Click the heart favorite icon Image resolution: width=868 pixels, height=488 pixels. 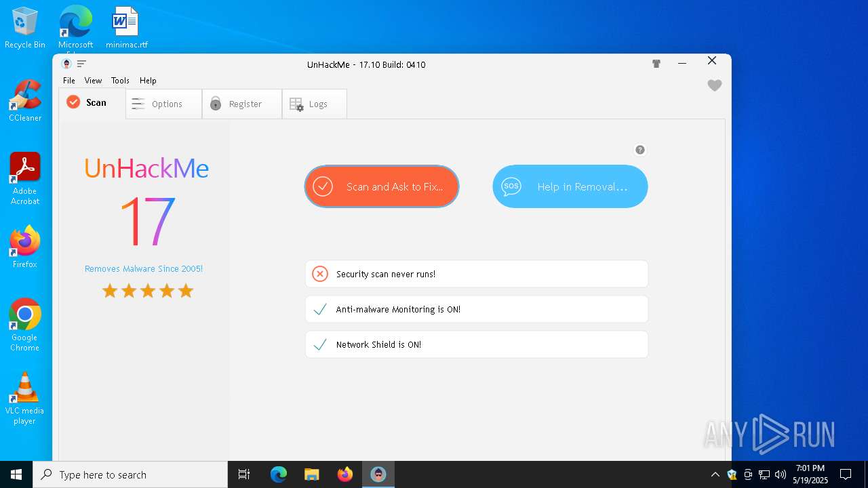[715, 85]
